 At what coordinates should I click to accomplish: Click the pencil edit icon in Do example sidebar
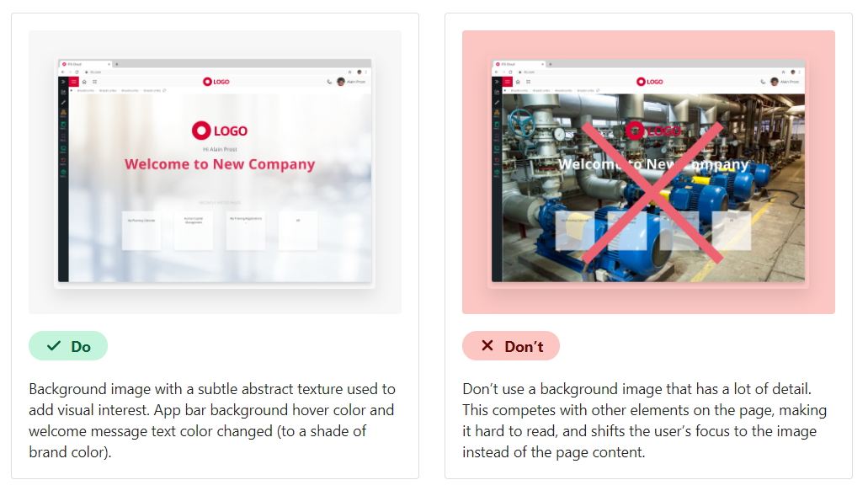pos(63,103)
